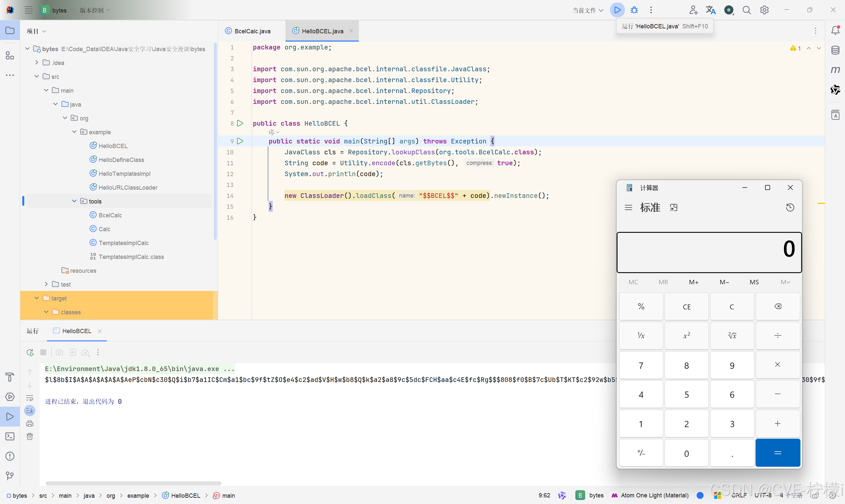
Task: Open the Maven tool window
Action: click(835, 70)
